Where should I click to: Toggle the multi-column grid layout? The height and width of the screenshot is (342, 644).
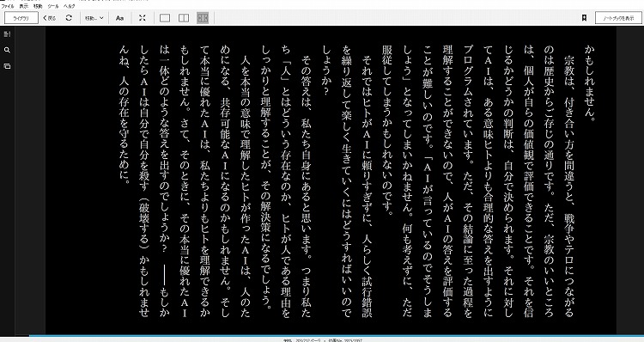[203, 18]
